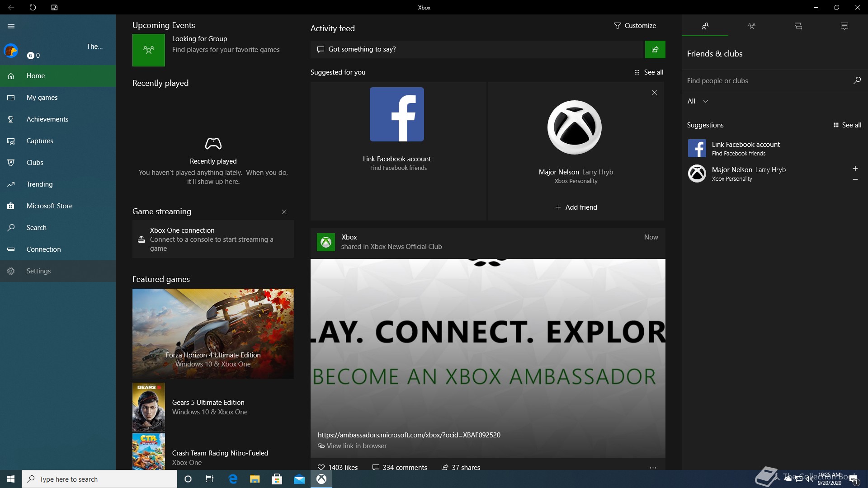Screen dimensions: 868x488
Task: Open Xbox One connection card
Action: pyautogui.click(x=213, y=239)
